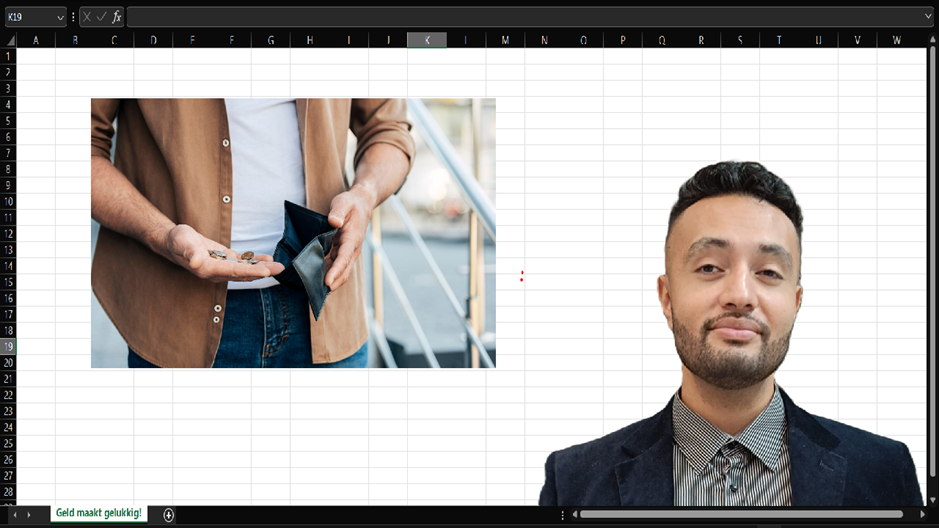This screenshot has height=528, width=939.
Task: Expand the formula bar with the chevron
Action: pos(928,17)
